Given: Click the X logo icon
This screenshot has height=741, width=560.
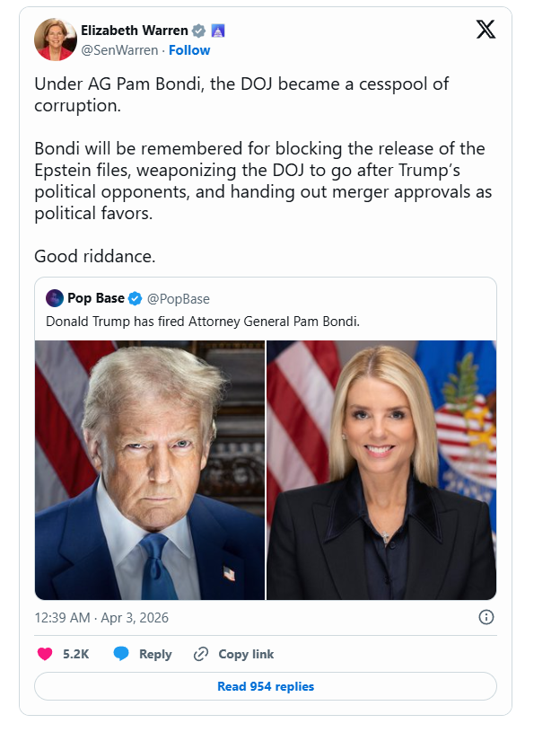Looking at the screenshot, I should (485, 30).
